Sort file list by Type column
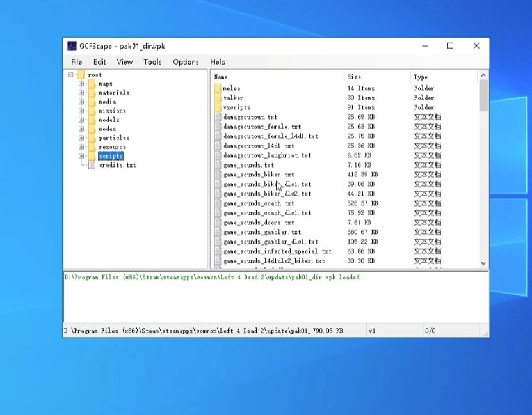This screenshot has width=532, height=415. point(444,77)
